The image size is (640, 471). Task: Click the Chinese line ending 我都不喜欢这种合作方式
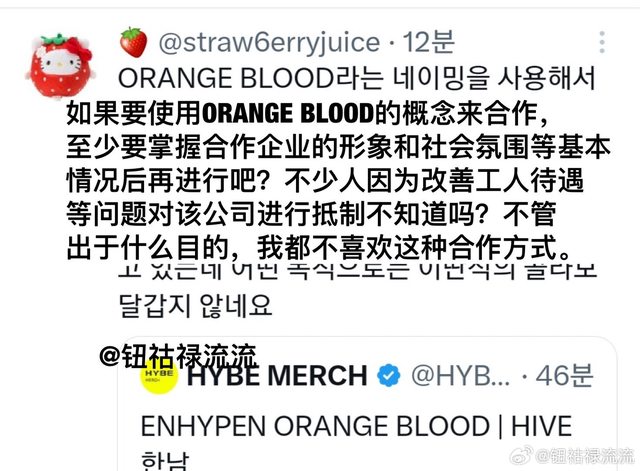(318, 247)
